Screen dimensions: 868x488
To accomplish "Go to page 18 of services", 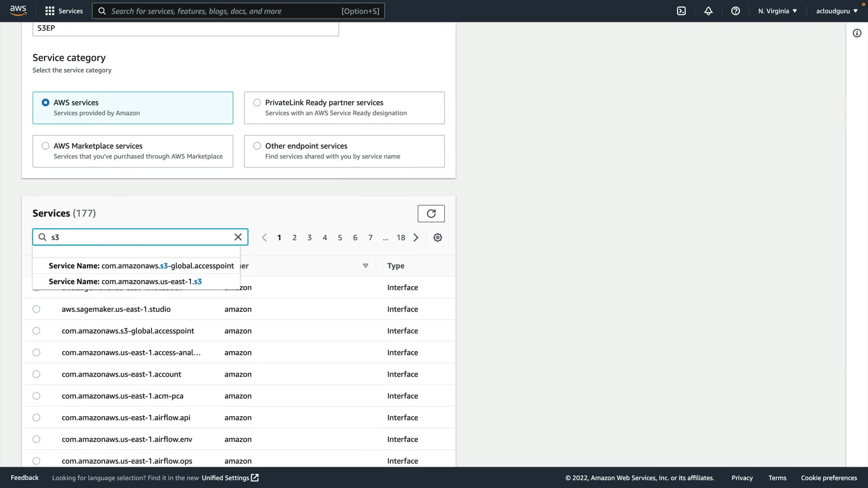I will point(401,238).
